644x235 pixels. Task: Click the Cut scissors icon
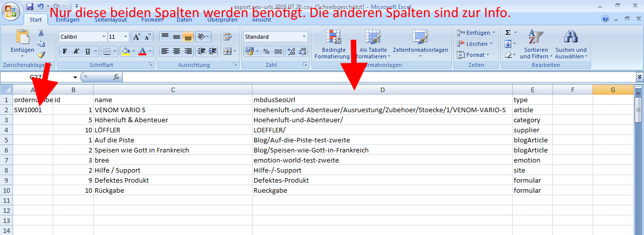click(41, 33)
